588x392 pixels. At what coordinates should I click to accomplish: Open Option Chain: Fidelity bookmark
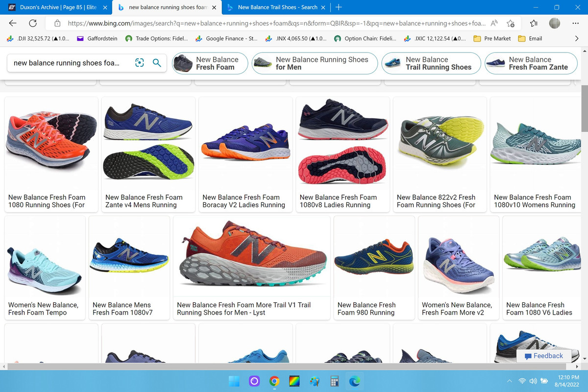pos(365,38)
